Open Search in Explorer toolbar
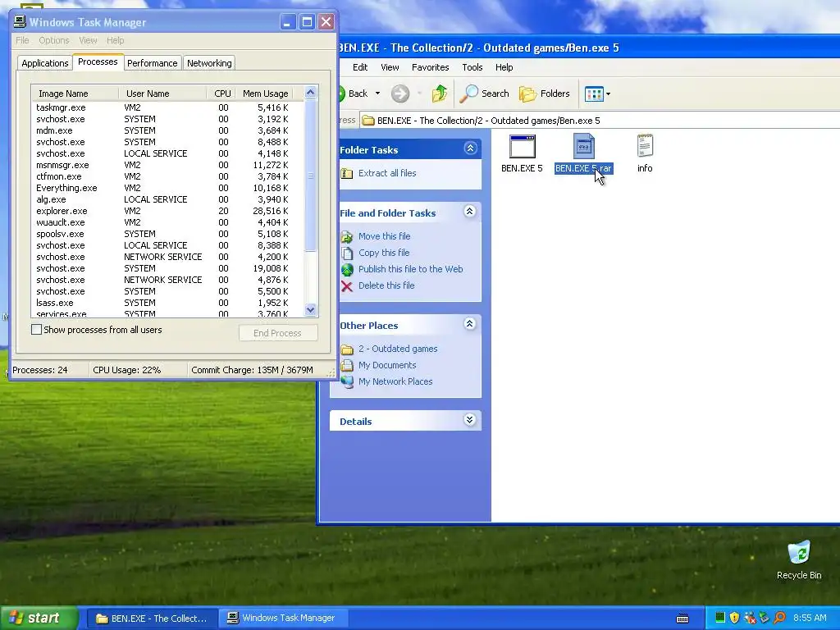Viewport: 840px width, 630px height. 485,94
